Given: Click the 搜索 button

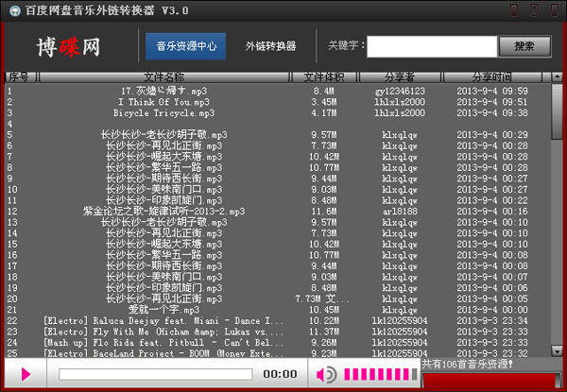Looking at the screenshot, I should 524,46.
